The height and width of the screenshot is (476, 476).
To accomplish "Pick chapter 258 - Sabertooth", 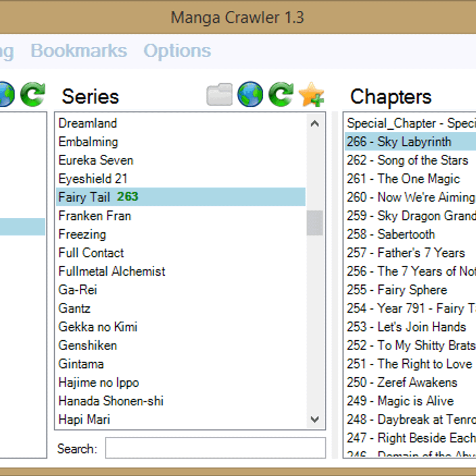I will (x=391, y=234).
